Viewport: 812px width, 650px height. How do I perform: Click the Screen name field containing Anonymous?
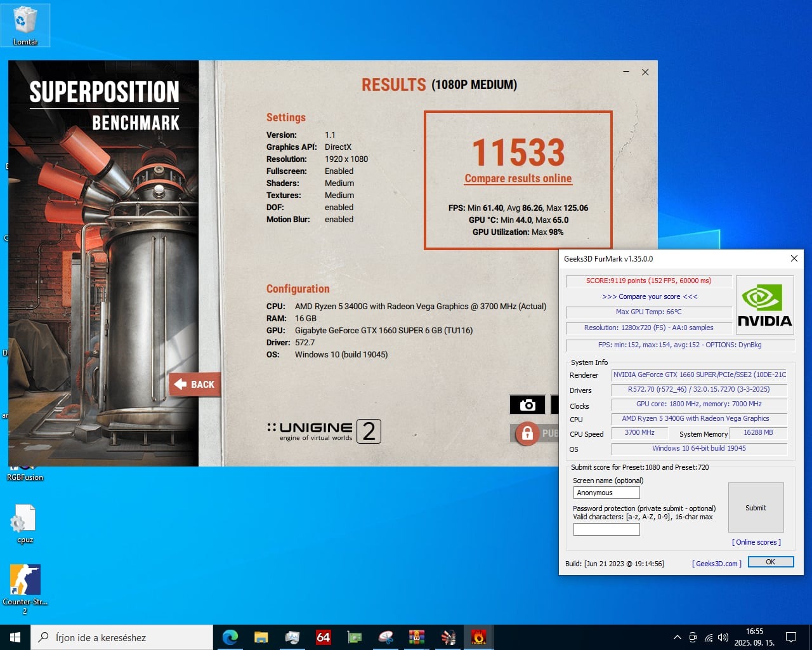click(606, 493)
